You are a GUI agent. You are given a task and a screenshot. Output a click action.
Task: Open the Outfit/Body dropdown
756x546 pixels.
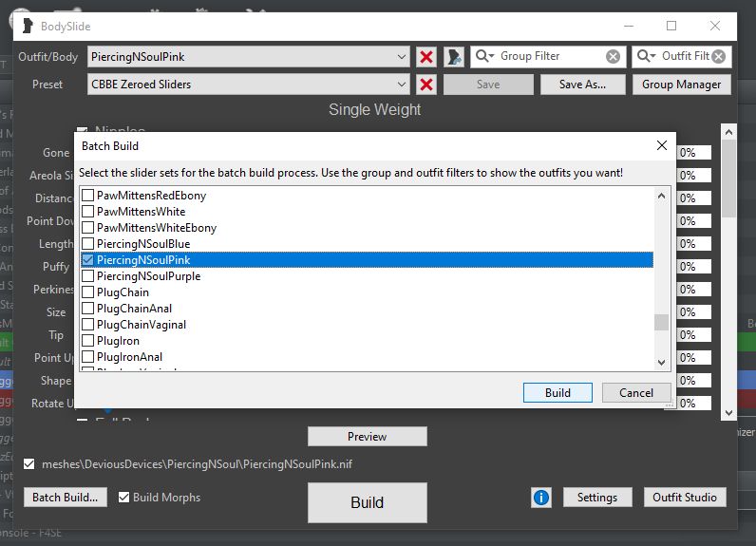pyautogui.click(x=401, y=57)
